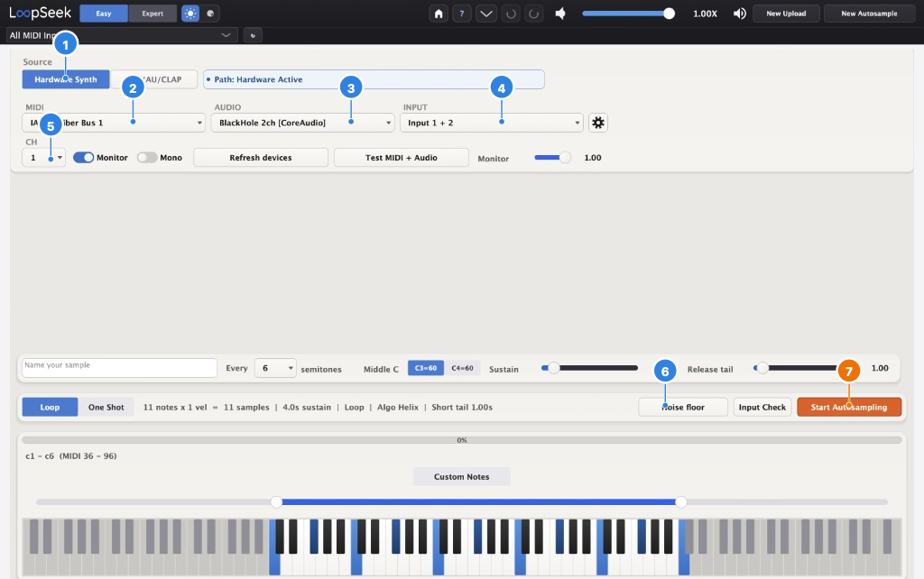
Task: Click Test MIDI + Audio button
Action: pos(402,157)
